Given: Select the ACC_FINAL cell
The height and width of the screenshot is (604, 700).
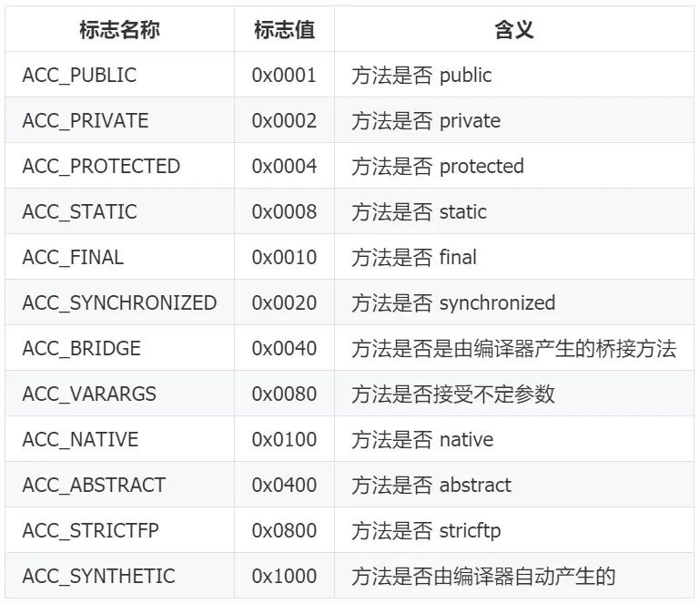Looking at the screenshot, I should [x=73, y=257].
